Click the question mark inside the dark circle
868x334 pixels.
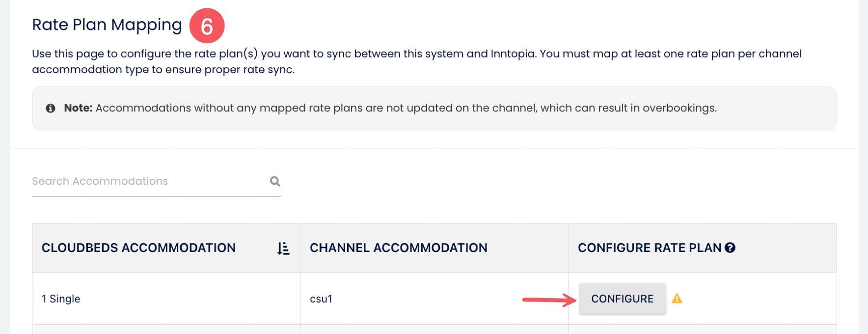point(730,248)
